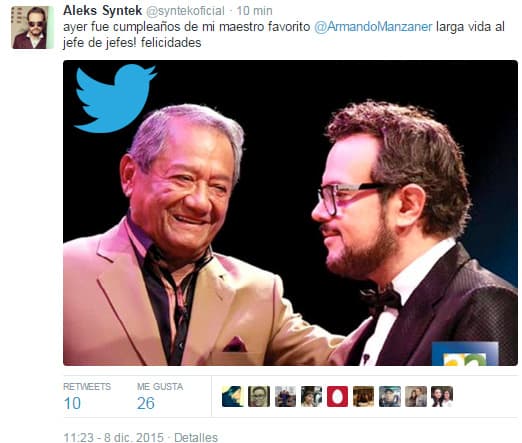Click the blue Twitter bird logo in the photo

[x=115, y=98]
